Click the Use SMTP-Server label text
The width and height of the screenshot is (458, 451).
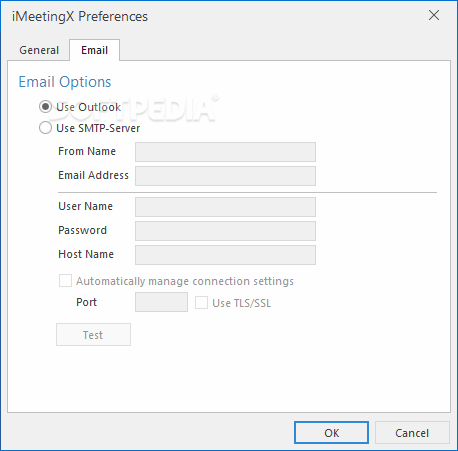[98, 128]
